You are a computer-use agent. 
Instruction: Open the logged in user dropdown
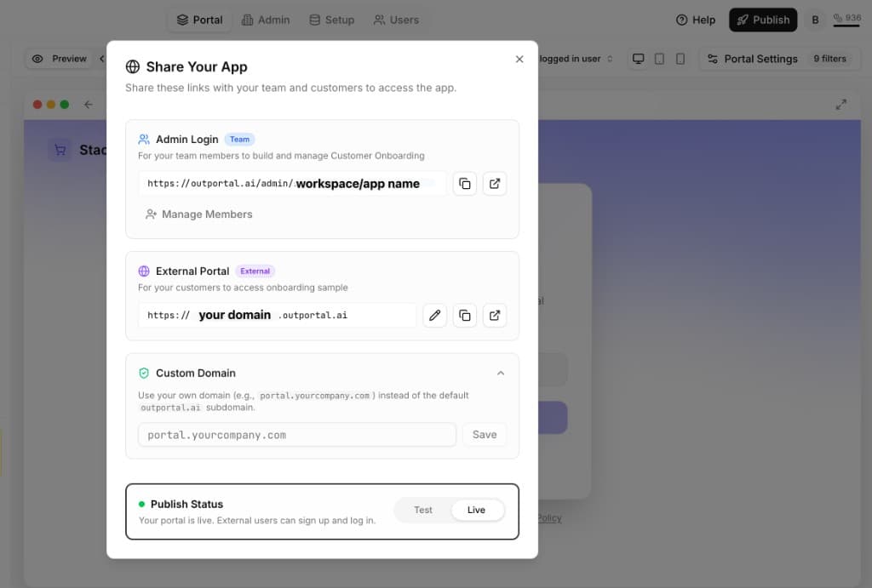[x=571, y=58]
